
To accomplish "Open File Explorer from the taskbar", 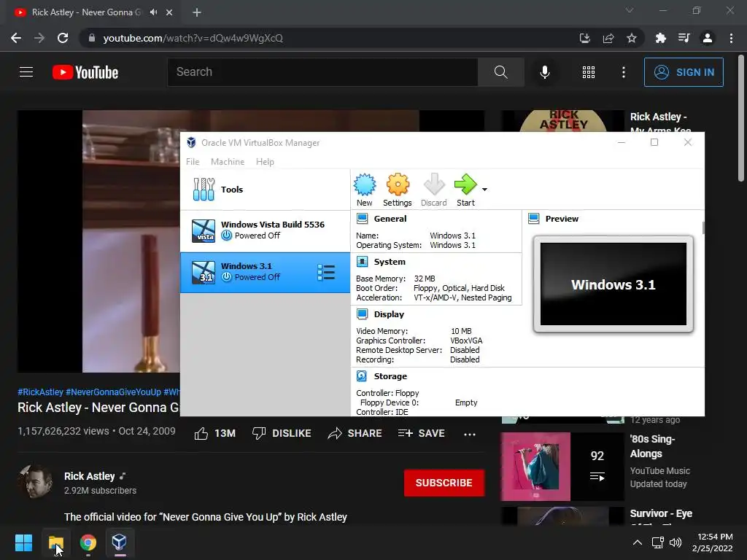I will (56, 542).
